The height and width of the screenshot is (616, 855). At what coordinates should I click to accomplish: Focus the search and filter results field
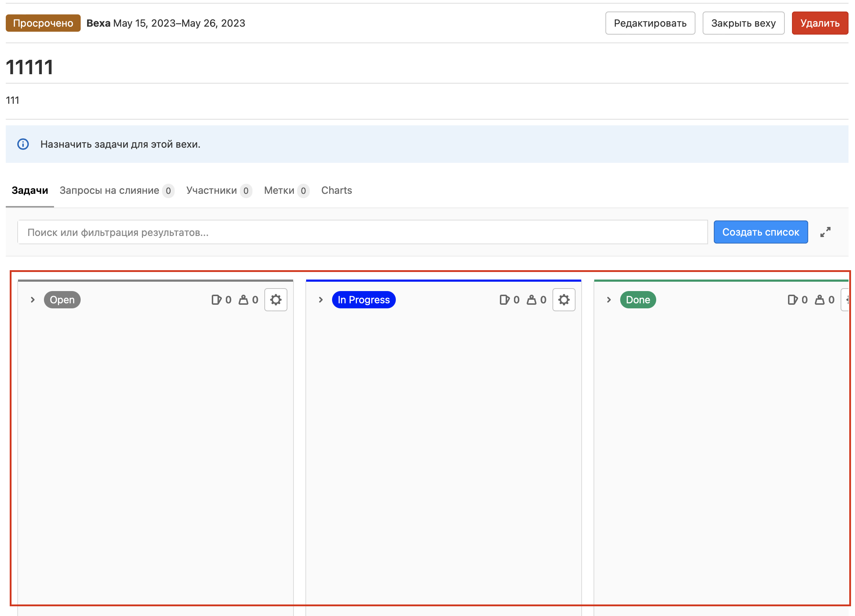[x=362, y=232]
